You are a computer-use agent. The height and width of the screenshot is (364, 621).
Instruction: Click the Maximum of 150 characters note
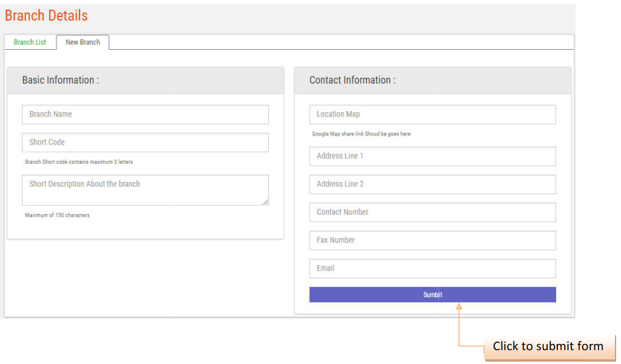57,215
